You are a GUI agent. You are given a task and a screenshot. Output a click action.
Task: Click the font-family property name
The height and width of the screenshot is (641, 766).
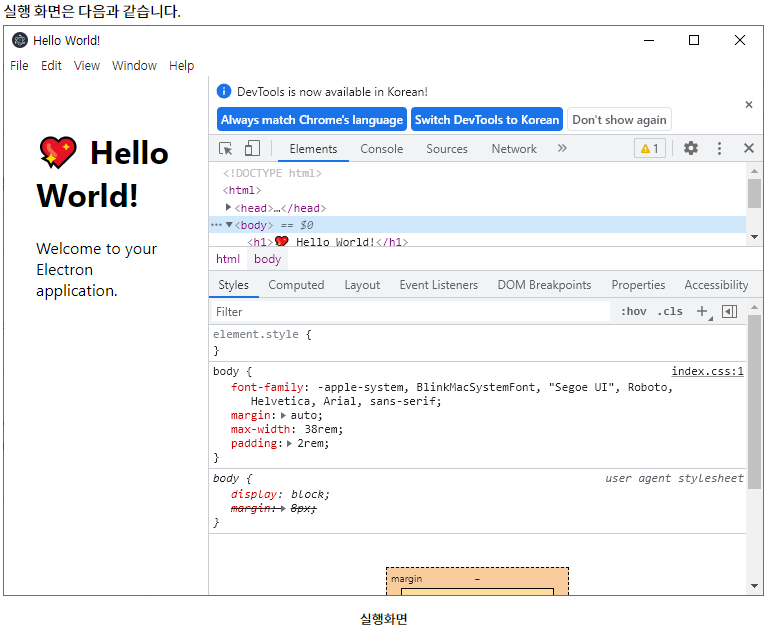coord(268,387)
